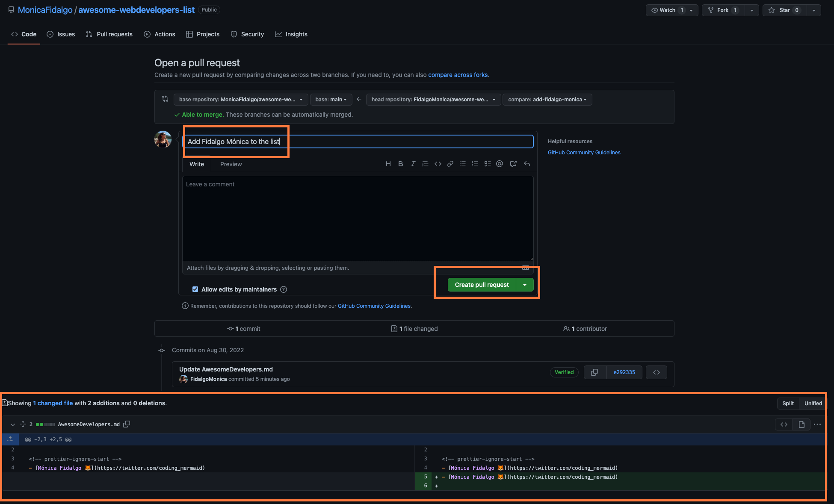Click the Italic formatting icon
Screen dimensions: 834x504
click(x=413, y=164)
